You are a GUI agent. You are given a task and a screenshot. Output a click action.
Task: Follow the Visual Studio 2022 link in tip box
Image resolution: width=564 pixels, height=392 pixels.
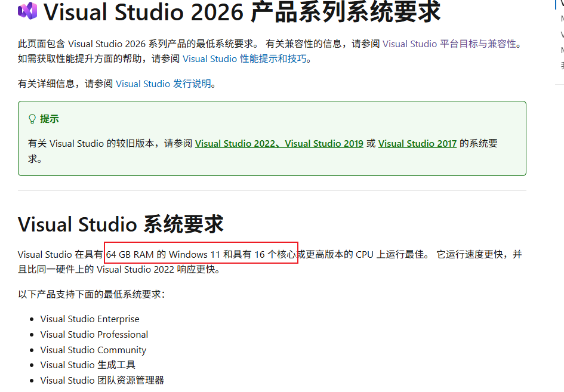pyautogui.click(x=235, y=143)
